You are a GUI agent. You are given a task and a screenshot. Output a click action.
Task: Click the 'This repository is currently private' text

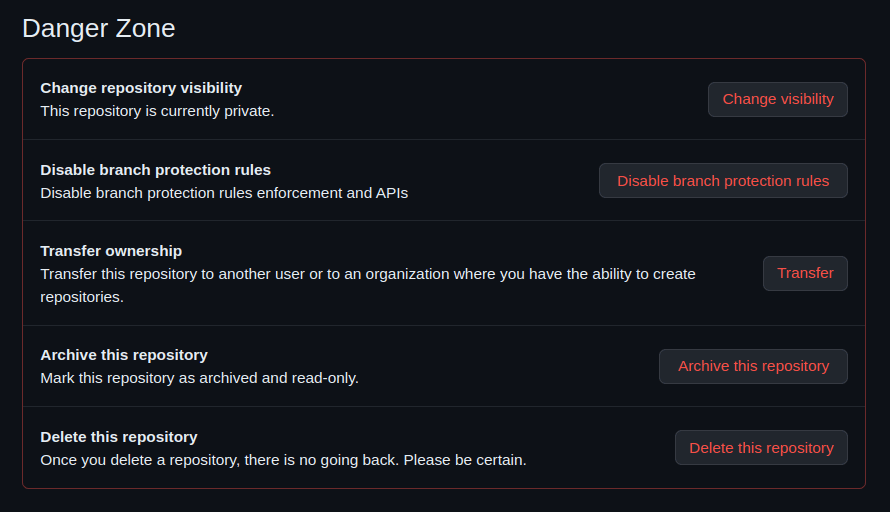coord(157,111)
